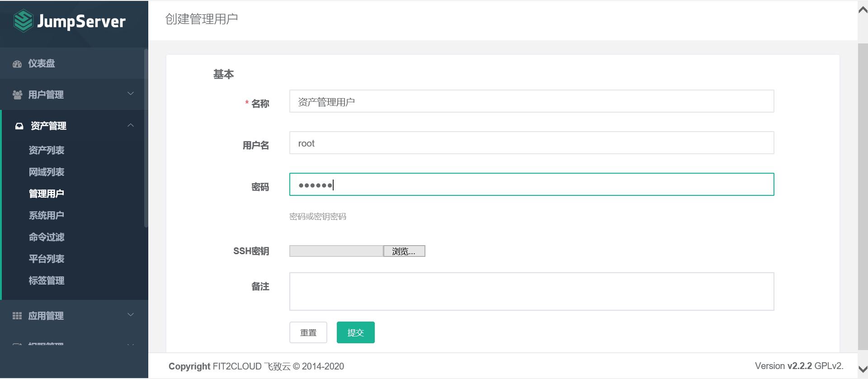Select 平台列表 in the sidebar
Viewport: 868px width, 379px height.
point(47,259)
